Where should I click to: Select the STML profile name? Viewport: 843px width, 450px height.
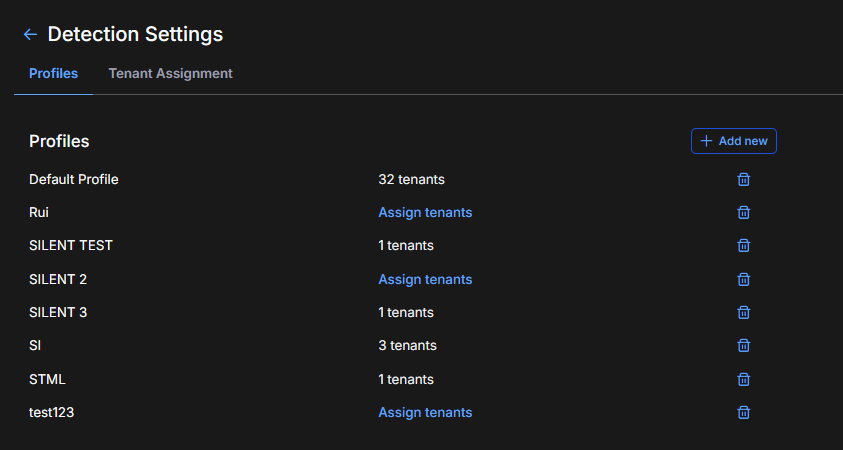47,379
